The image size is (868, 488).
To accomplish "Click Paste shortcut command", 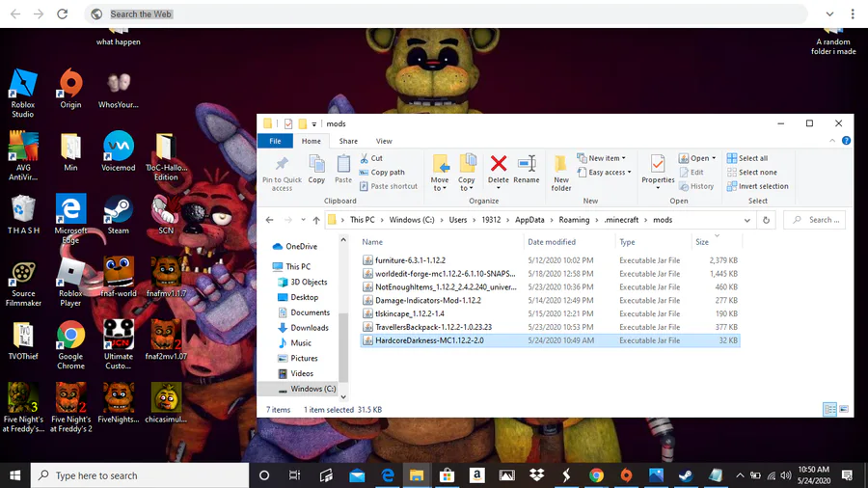I will [x=389, y=186].
